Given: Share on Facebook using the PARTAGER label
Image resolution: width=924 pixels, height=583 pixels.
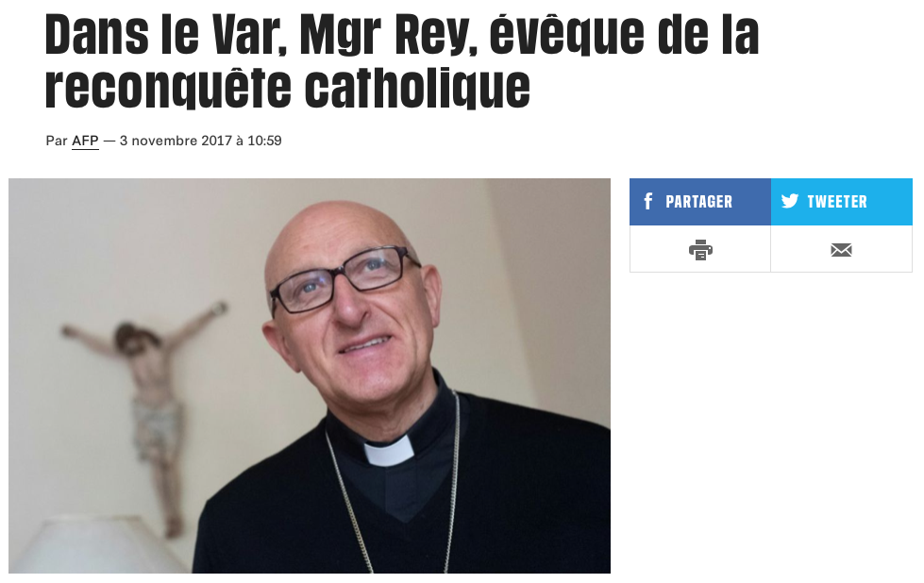Looking at the screenshot, I should 698,201.
